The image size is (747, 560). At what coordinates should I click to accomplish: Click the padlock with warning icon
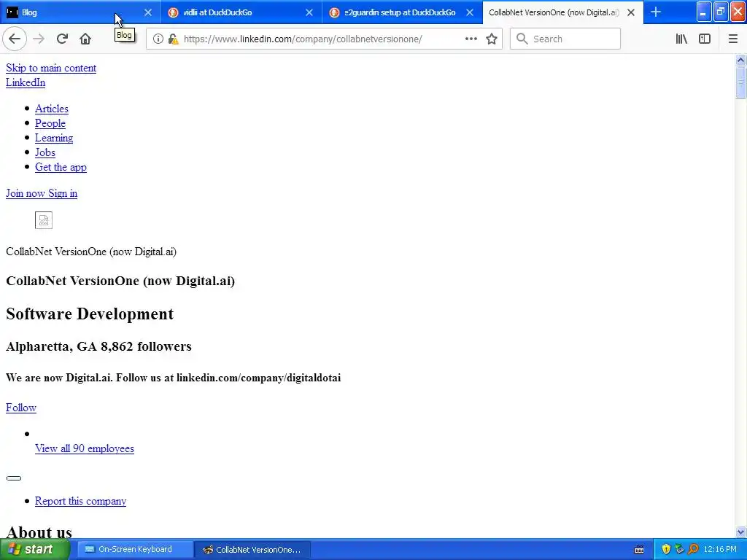pyautogui.click(x=174, y=39)
